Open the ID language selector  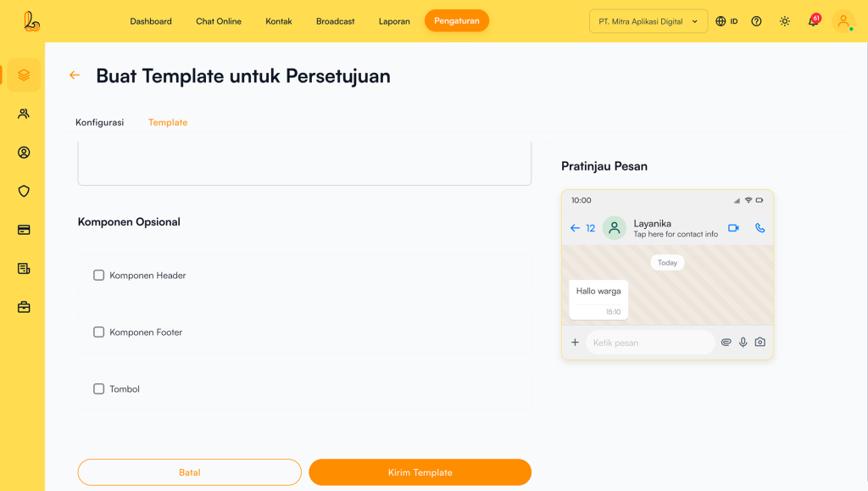(726, 21)
